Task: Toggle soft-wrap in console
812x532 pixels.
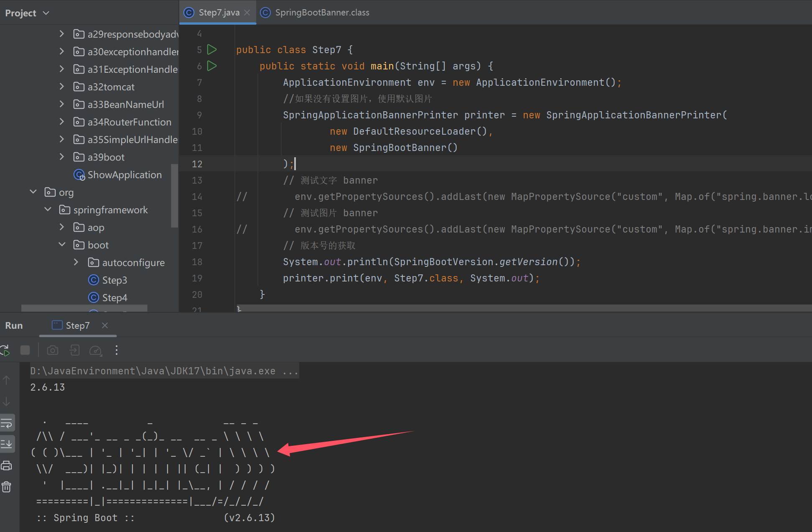Action: [x=7, y=423]
